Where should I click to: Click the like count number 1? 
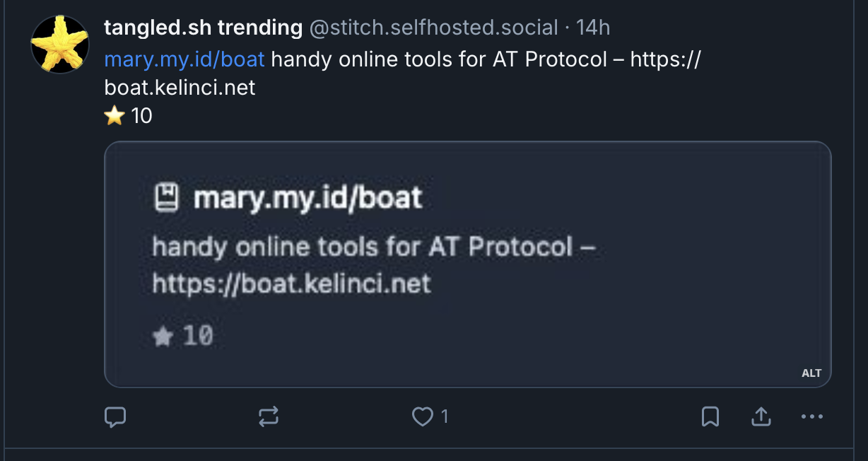click(x=445, y=417)
